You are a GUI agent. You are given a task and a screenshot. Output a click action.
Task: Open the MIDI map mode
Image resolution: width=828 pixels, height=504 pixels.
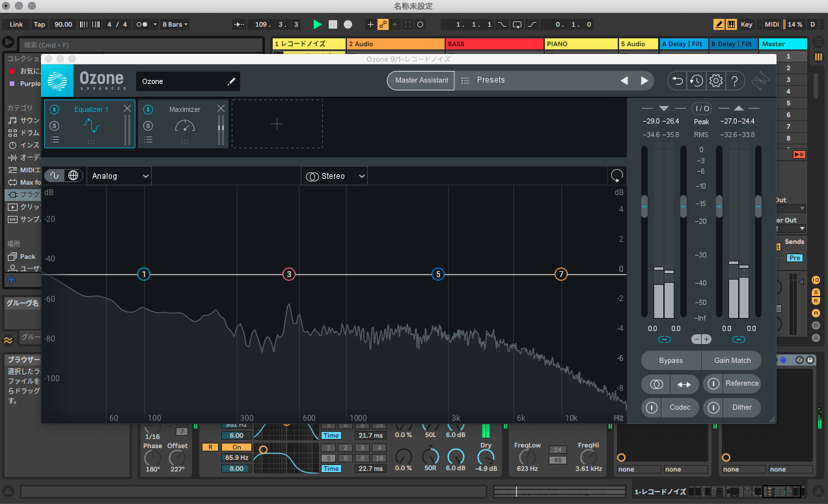(772, 25)
